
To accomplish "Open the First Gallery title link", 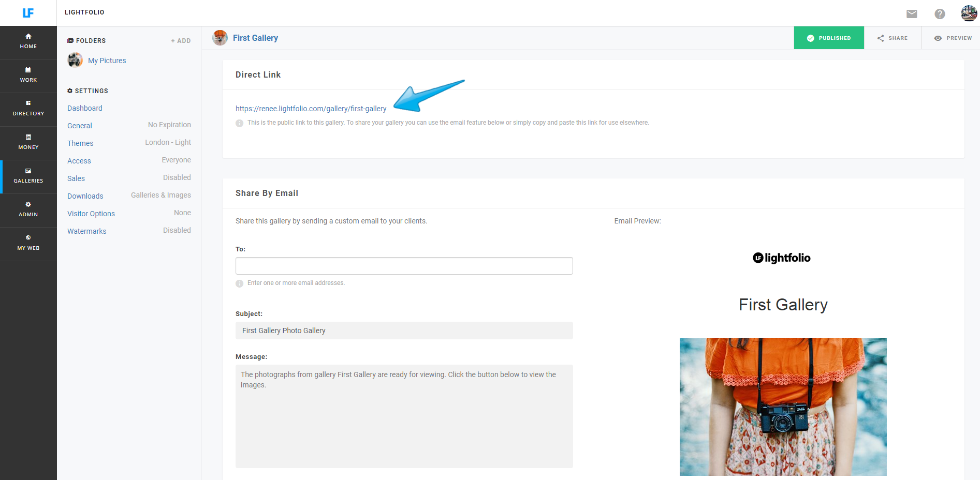I will pyautogui.click(x=255, y=38).
